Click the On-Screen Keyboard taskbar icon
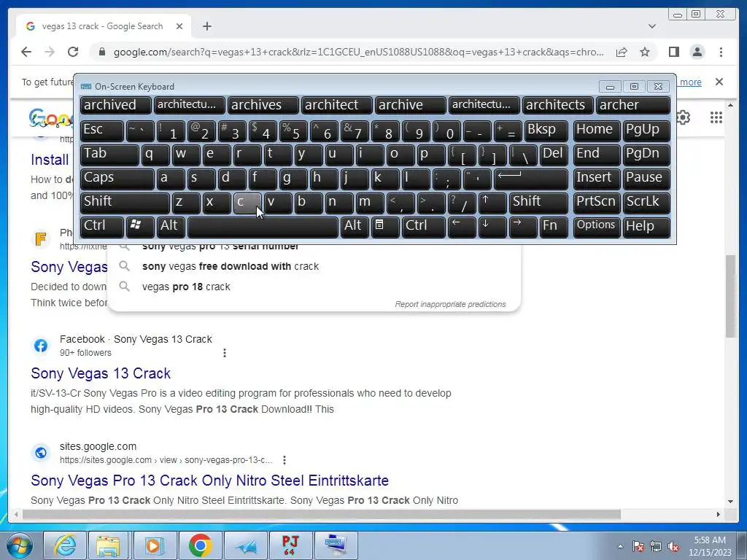747x560 pixels. [336, 545]
